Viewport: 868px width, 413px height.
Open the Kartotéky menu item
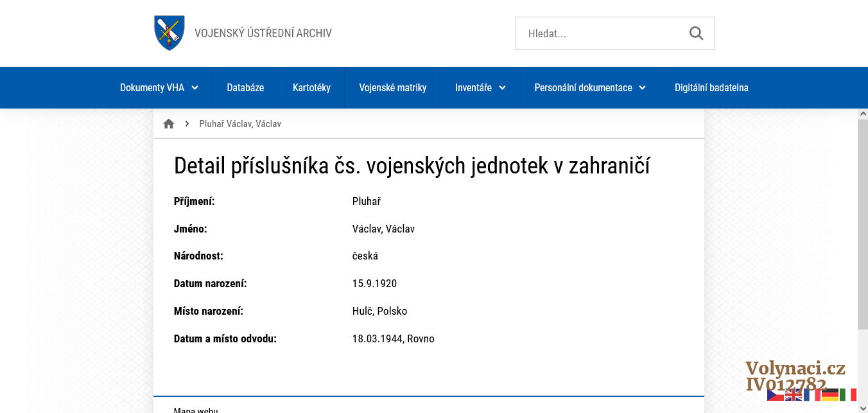(311, 88)
